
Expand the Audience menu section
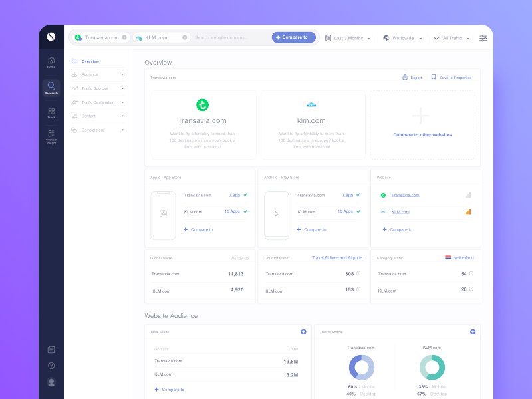pyautogui.click(x=98, y=74)
